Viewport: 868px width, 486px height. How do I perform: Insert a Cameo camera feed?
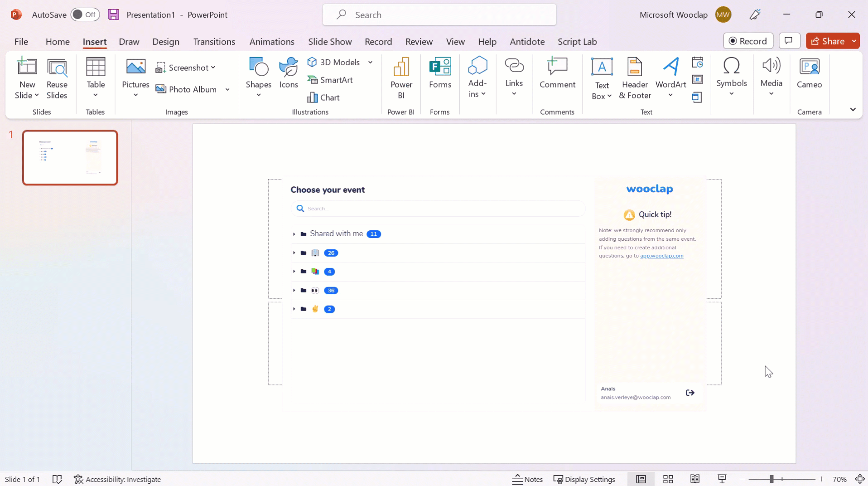click(809, 73)
